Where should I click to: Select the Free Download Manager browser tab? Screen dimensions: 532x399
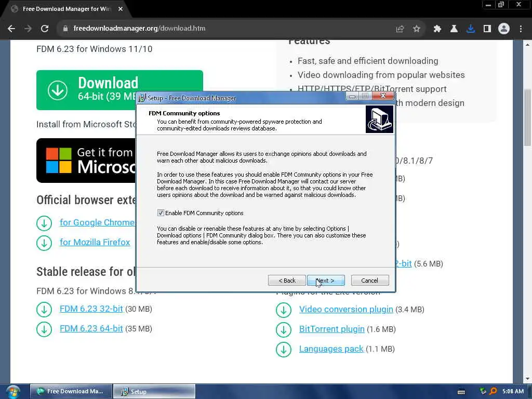66,9
